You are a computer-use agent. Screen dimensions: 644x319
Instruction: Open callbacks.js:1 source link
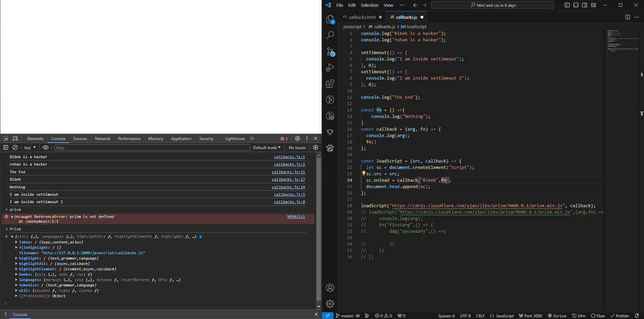pyautogui.click(x=289, y=157)
